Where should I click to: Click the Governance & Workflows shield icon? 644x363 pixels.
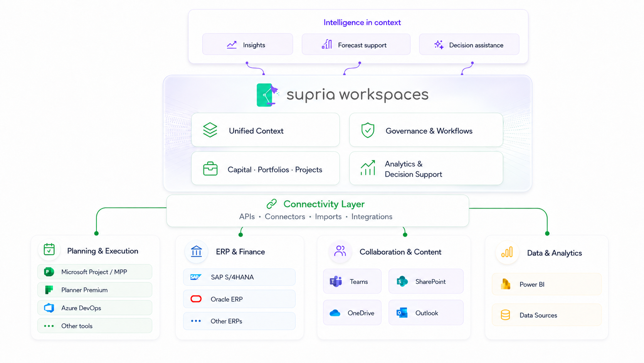click(368, 130)
